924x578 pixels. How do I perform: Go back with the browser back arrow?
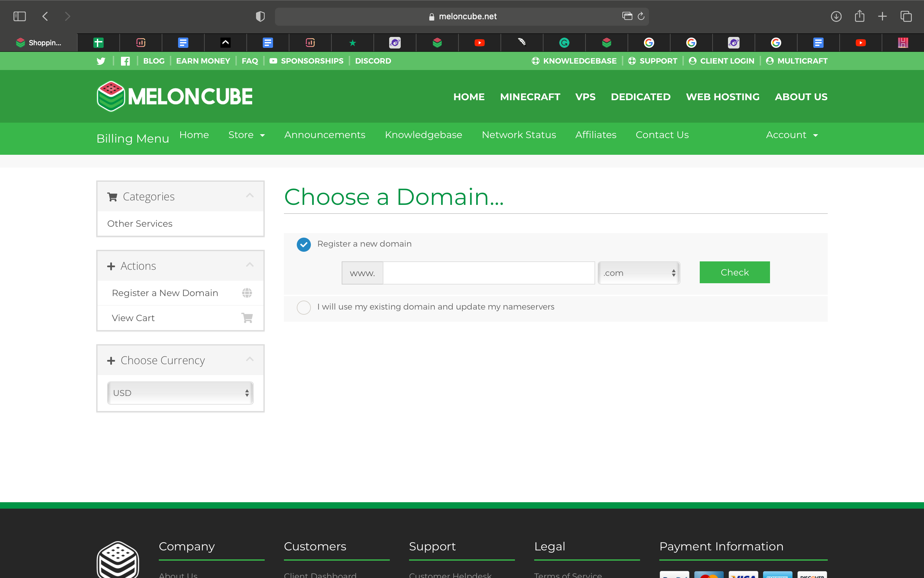click(x=45, y=16)
